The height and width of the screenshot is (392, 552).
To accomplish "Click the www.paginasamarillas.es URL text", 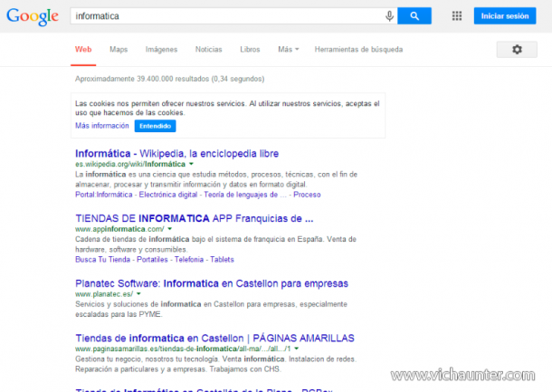I will [183, 349].
